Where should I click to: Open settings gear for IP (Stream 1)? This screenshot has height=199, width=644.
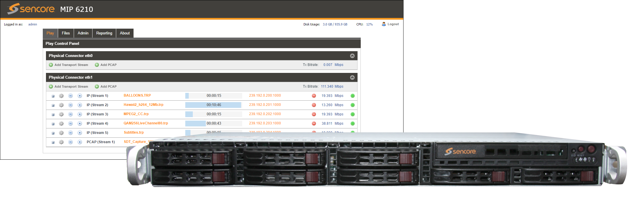pos(61,96)
